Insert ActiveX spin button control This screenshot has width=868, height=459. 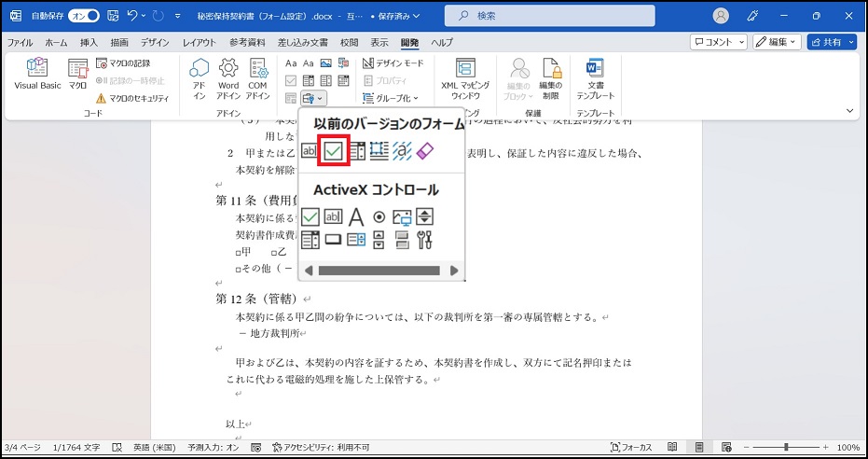click(x=424, y=217)
